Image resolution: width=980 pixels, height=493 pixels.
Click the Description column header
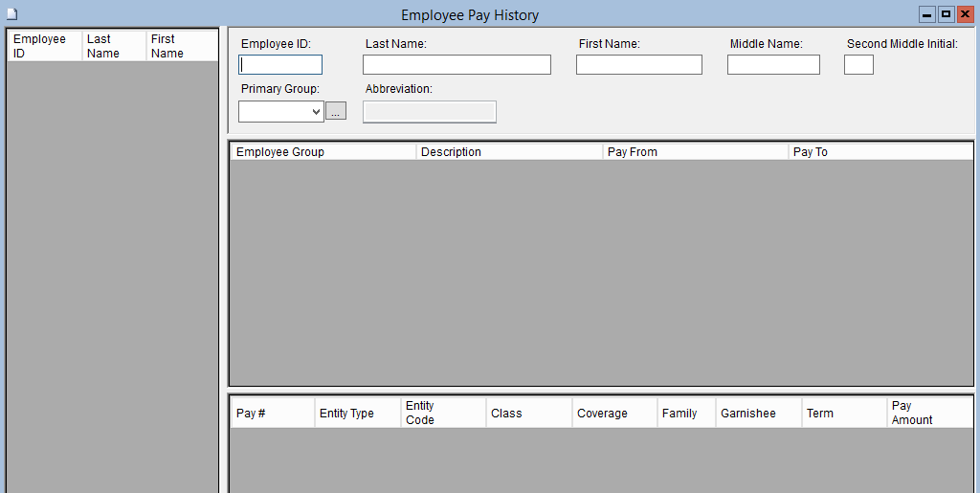click(x=508, y=152)
